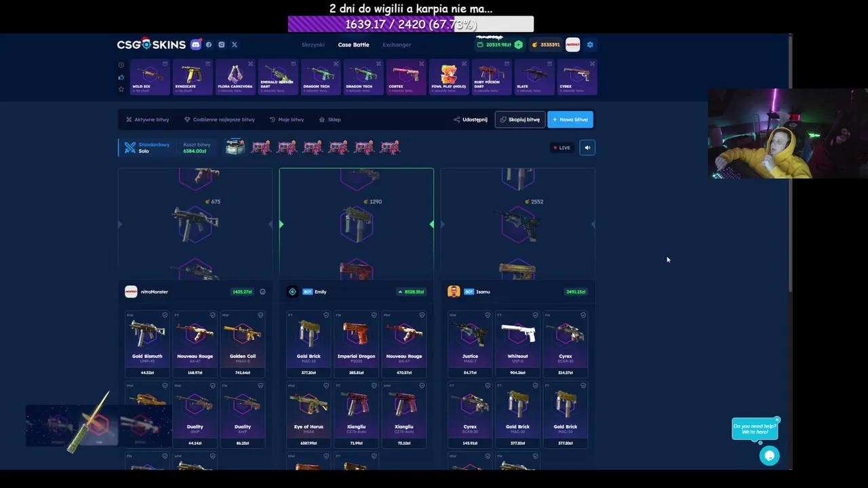
Task: Open the Instagram social icon
Action: click(222, 45)
